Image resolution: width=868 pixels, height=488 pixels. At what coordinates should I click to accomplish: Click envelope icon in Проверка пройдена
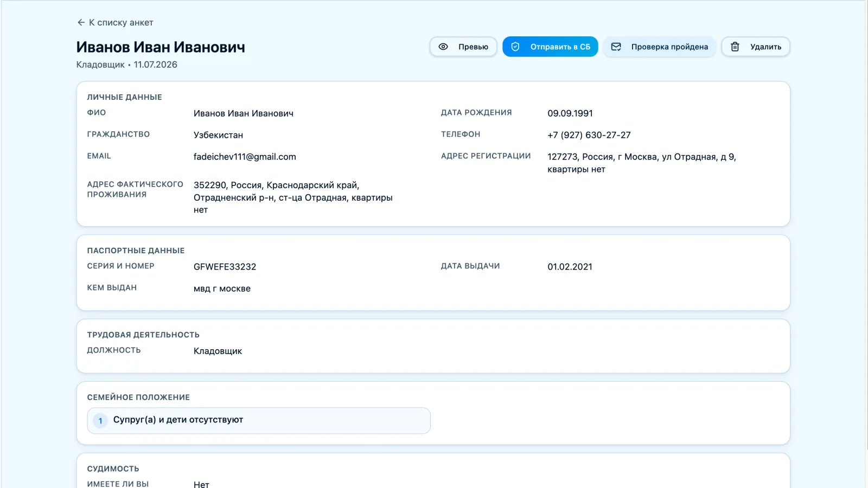[616, 47]
